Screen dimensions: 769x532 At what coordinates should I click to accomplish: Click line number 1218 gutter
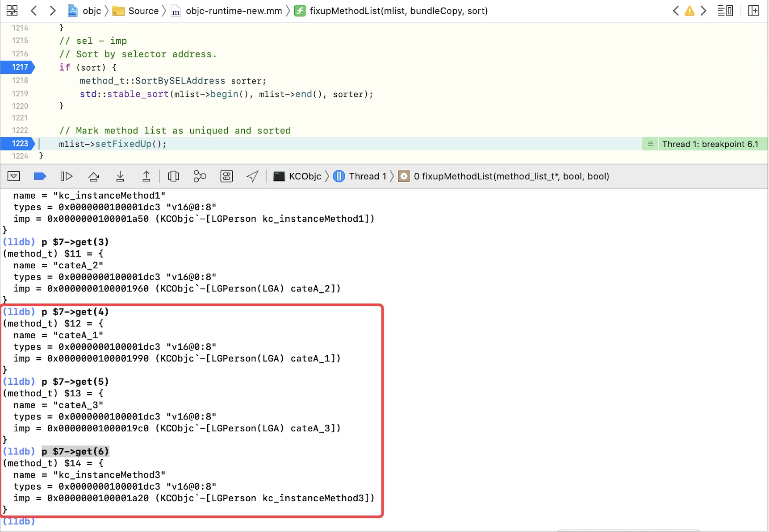coord(20,80)
